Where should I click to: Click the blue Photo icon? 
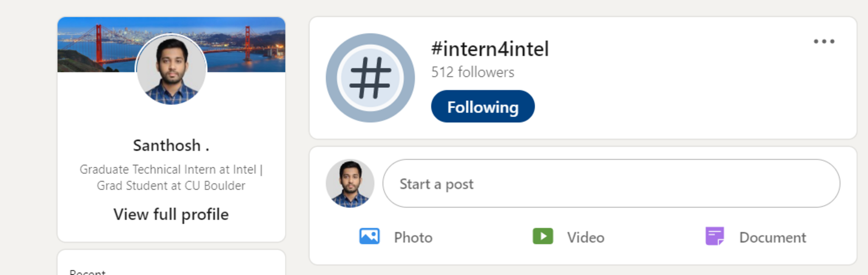(x=369, y=236)
